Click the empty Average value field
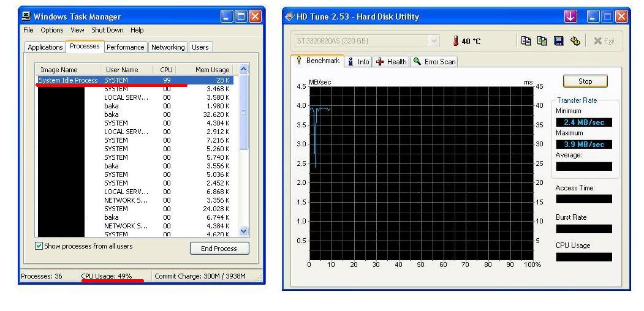This screenshot has width=644, height=311. (x=583, y=166)
